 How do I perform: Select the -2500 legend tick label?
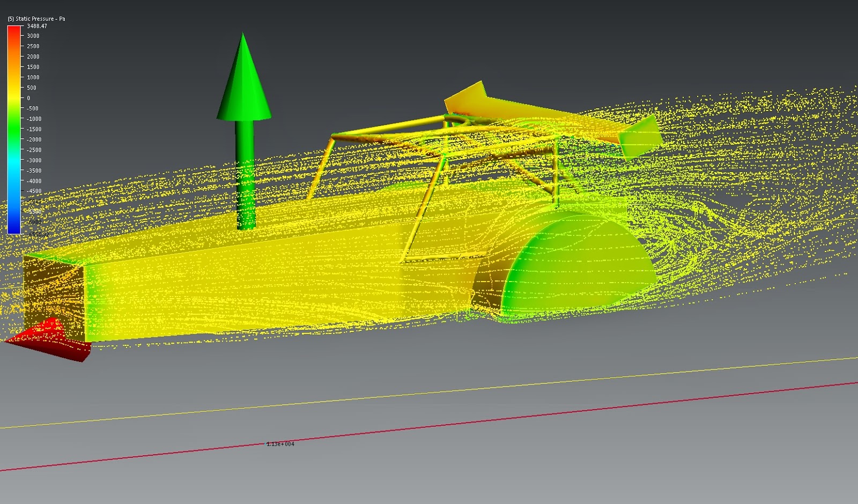(x=34, y=150)
